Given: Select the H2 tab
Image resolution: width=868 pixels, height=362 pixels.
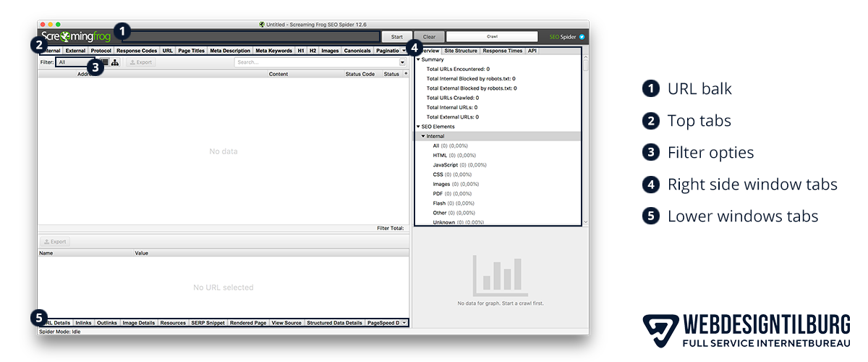Looking at the screenshot, I should click(x=313, y=51).
